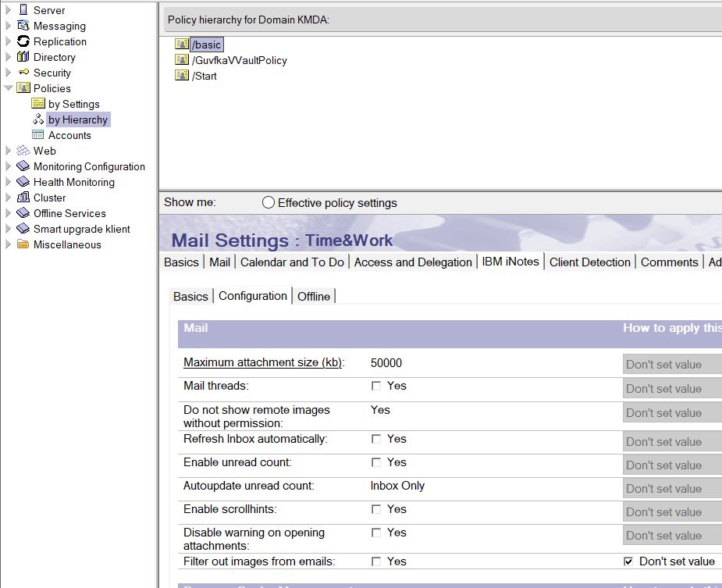
Task: Click the /Start policy icon
Action: [182, 76]
